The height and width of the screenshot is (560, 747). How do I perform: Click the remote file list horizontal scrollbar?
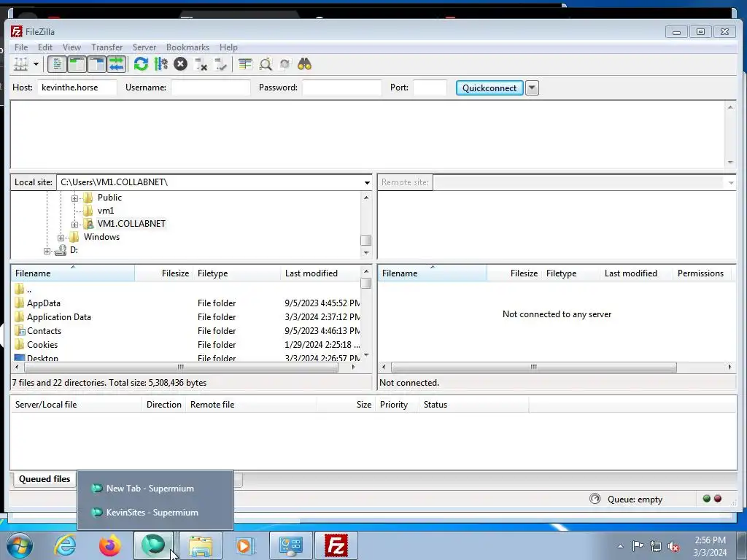click(533, 367)
